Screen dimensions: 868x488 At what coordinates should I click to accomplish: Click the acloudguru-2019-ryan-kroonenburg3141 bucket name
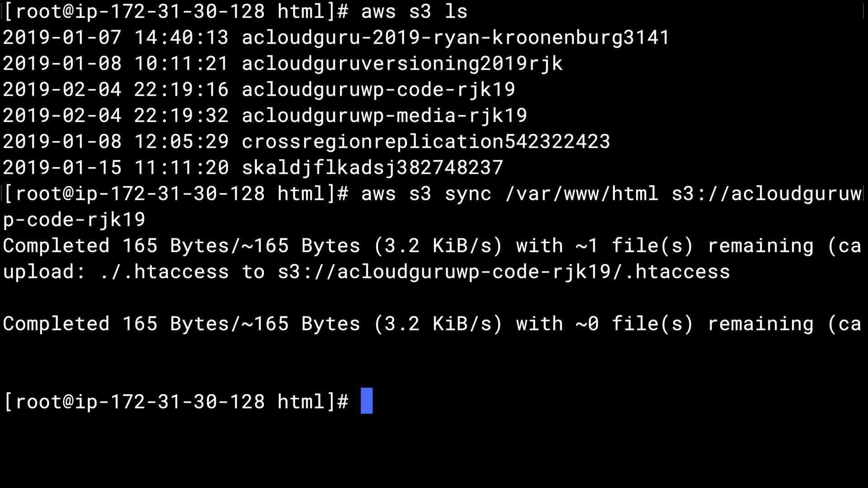[455, 38]
